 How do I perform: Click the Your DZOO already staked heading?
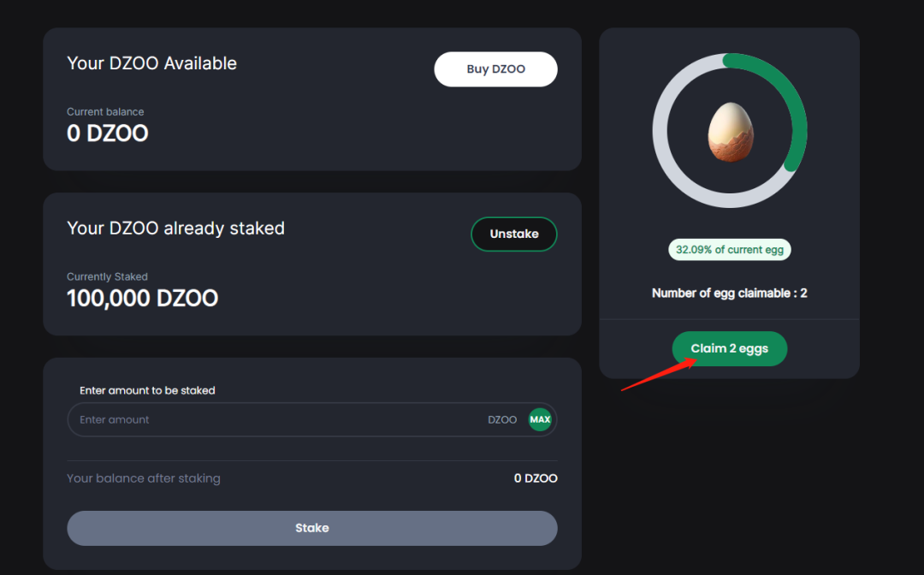tap(175, 228)
